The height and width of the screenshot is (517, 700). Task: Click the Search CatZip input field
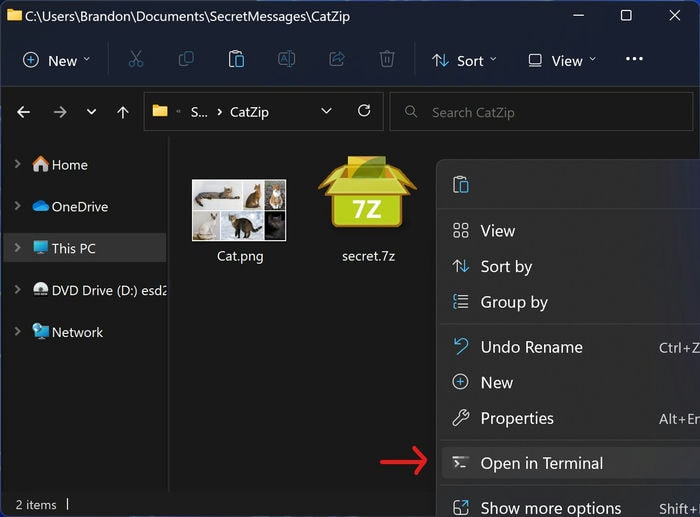(540, 112)
